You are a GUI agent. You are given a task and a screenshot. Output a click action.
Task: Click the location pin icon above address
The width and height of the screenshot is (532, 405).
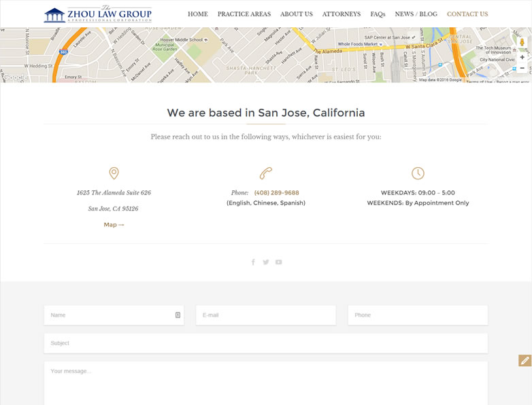click(x=114, y=173)
